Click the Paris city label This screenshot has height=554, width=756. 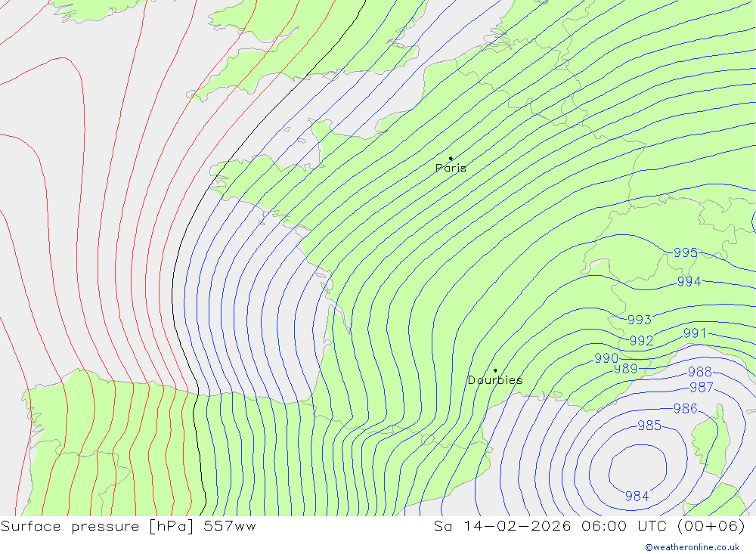click(x=451, y=168)
